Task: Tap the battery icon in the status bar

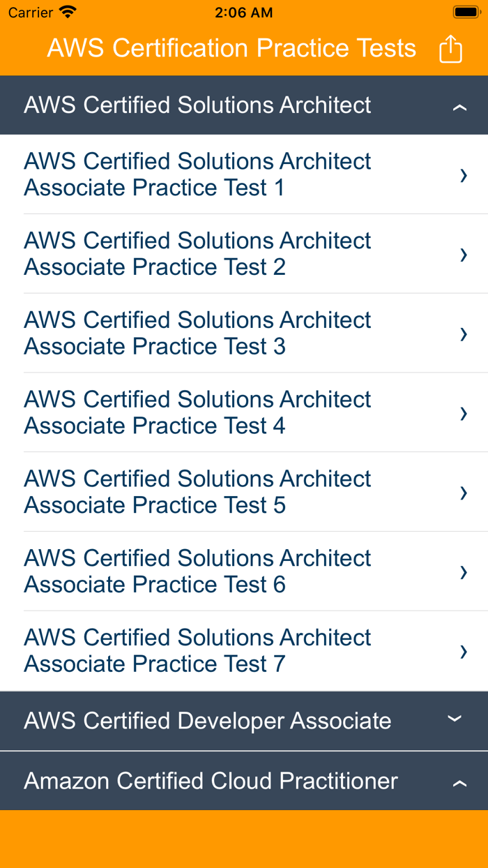Action: click(463, 11)
